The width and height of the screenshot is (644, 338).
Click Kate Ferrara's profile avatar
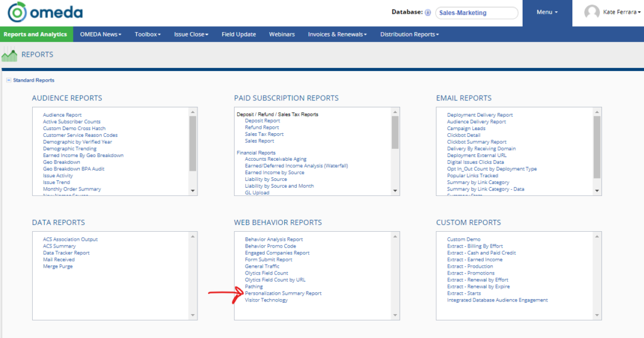(x=591, y=13)
